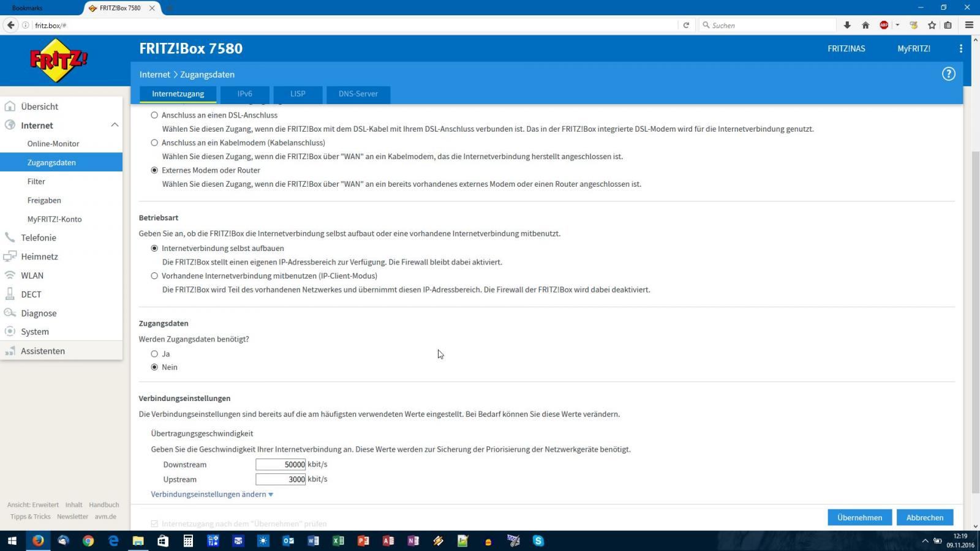Screen dimensions: 980x551
Task: Open the Firefox hamburger menu
Action: point(969,25)
